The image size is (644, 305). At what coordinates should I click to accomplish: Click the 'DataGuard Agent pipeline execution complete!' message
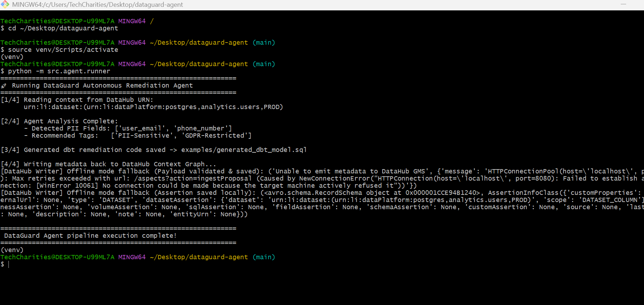tap(90, 236)
